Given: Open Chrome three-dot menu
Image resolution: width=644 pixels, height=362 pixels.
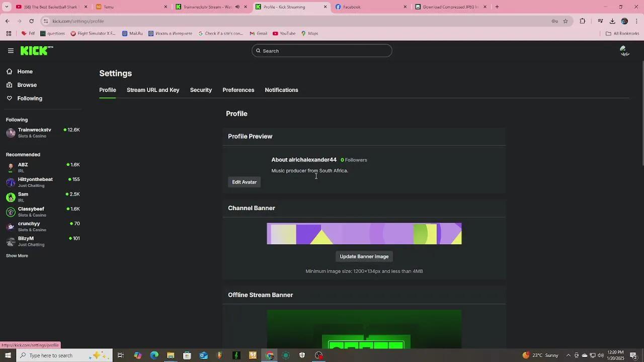Looking at the screenshot, I should point(637,21).
